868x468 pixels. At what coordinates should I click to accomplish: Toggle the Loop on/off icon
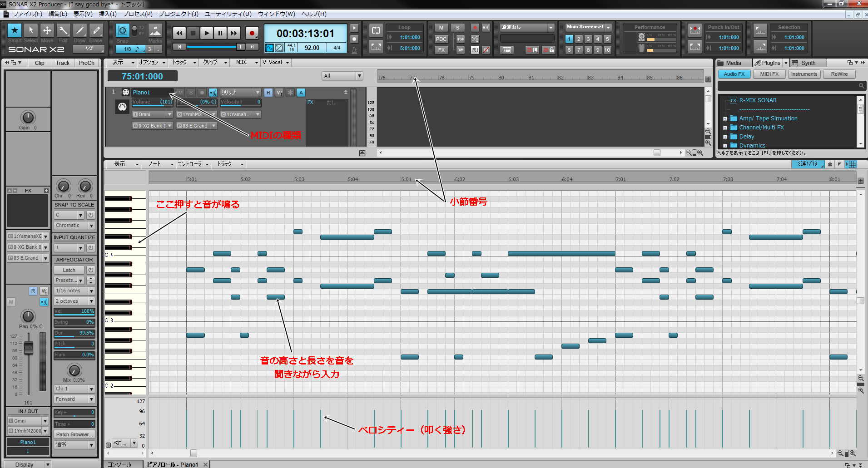pos(376,30)
